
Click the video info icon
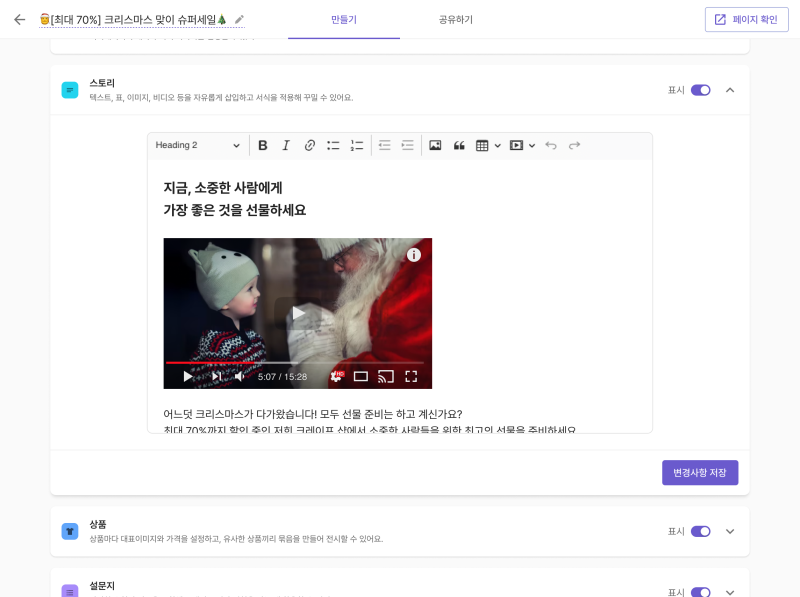click(414, 255)
